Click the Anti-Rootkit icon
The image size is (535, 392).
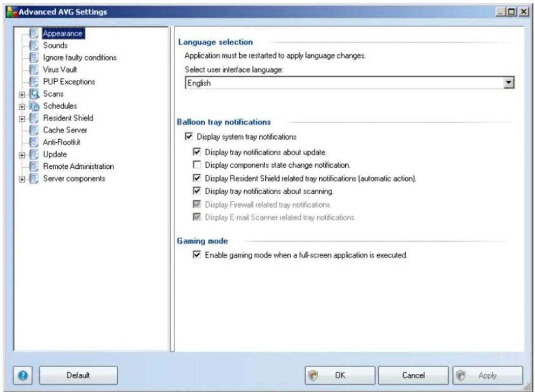[x=34, y=142]
